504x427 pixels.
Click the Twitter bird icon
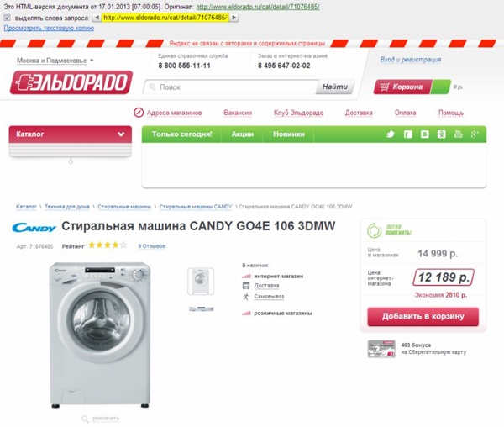391,134
